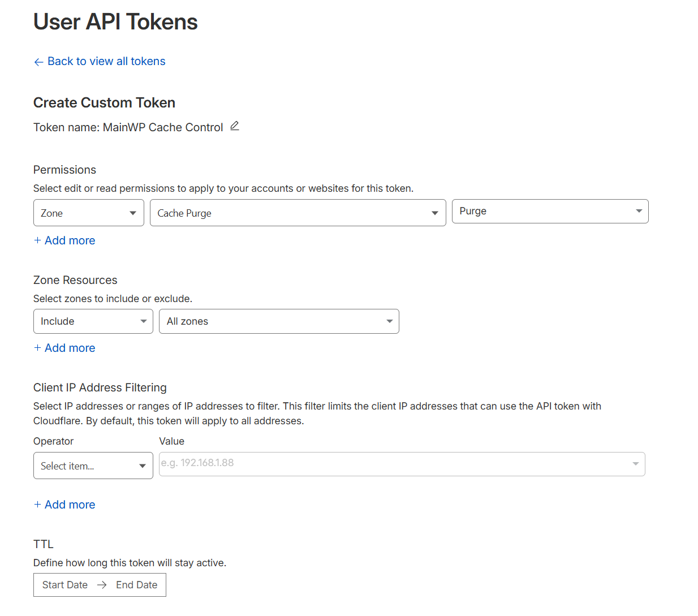This screenshot has width=698, height=616.
Task: Click the User API Tokens page title
Action: 115,22
